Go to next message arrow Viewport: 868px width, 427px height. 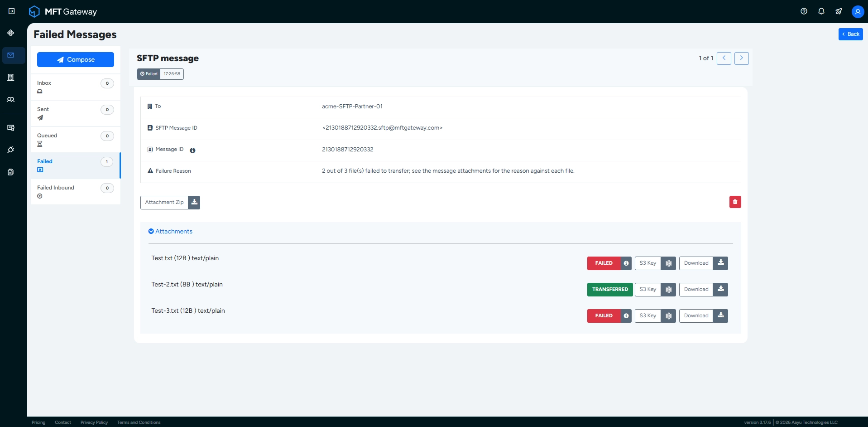(x=741, y=58)
